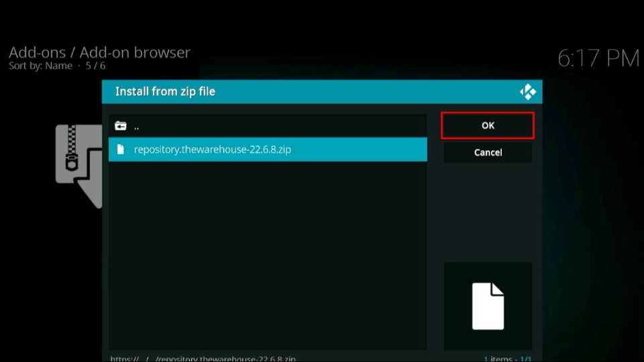
Task: Click the 'Sort by: Name' label
Action: click(x=41, y=66)
